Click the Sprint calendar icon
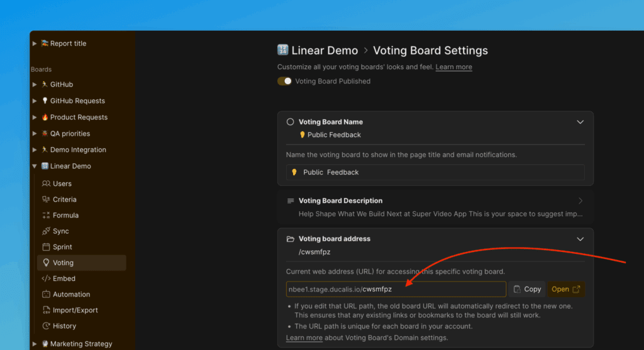This screenshot has width=644, height=350. tap(46, 247)
